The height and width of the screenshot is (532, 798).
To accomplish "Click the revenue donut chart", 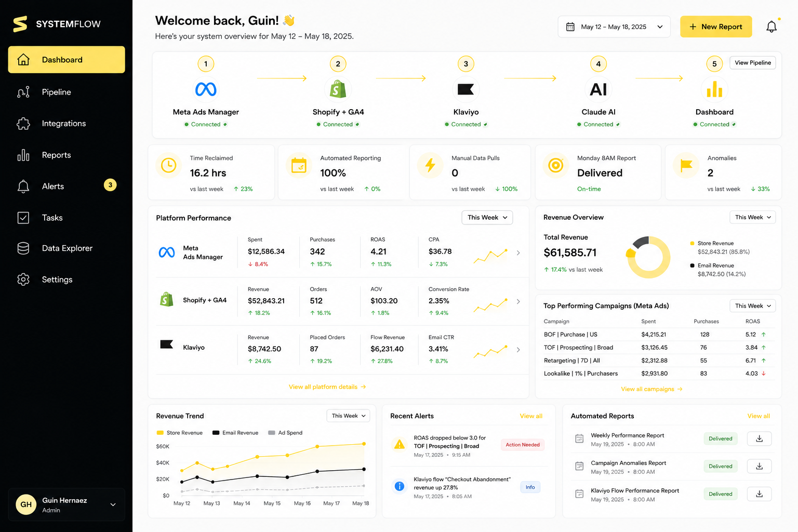I will coord(648,257).
